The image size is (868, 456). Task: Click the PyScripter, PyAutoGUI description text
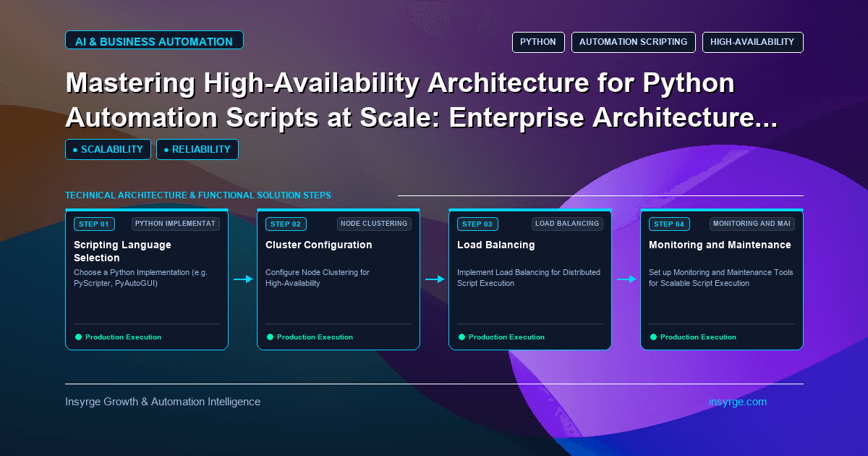point(142,278)
